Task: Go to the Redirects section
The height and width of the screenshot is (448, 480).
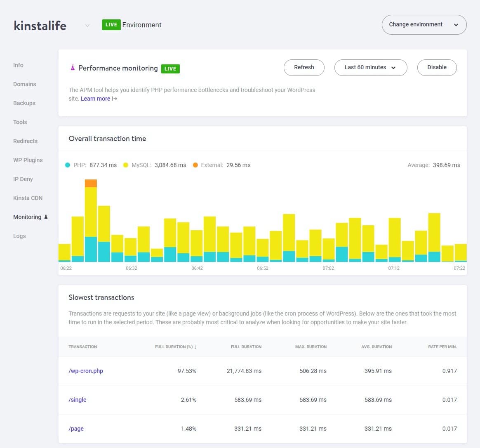Action: click(x=25, y=141)
